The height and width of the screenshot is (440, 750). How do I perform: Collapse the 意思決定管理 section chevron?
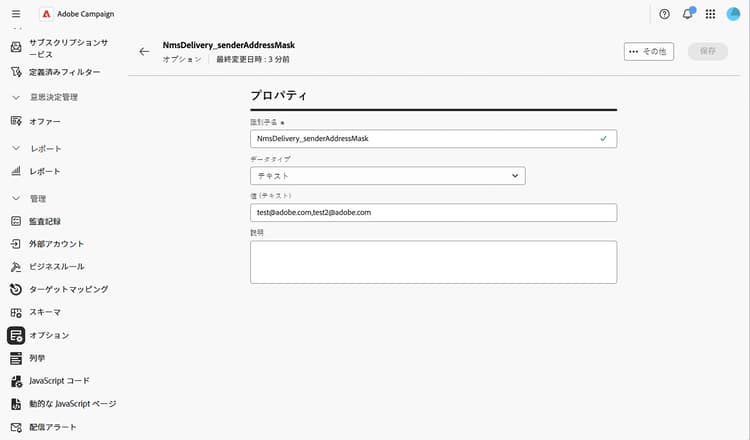tap(16, 97)
